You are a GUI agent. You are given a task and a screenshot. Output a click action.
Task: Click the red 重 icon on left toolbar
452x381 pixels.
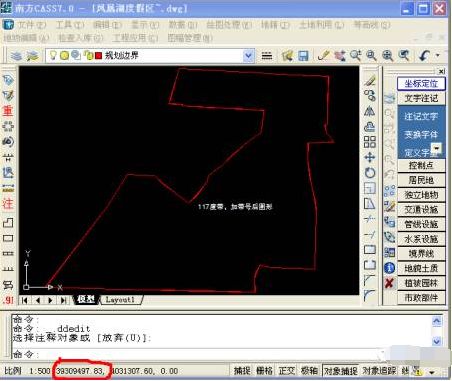[x=8, y=111]
